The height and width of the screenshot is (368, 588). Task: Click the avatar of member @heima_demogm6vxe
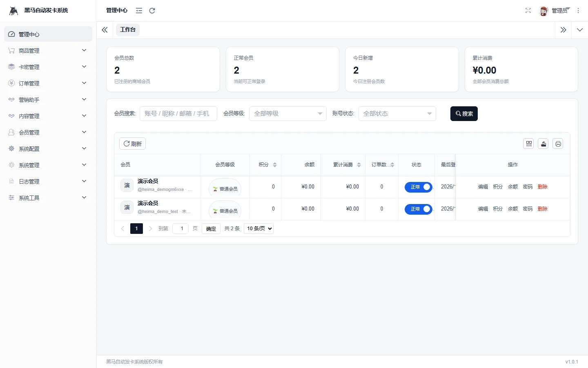click(x=127, y=185)
